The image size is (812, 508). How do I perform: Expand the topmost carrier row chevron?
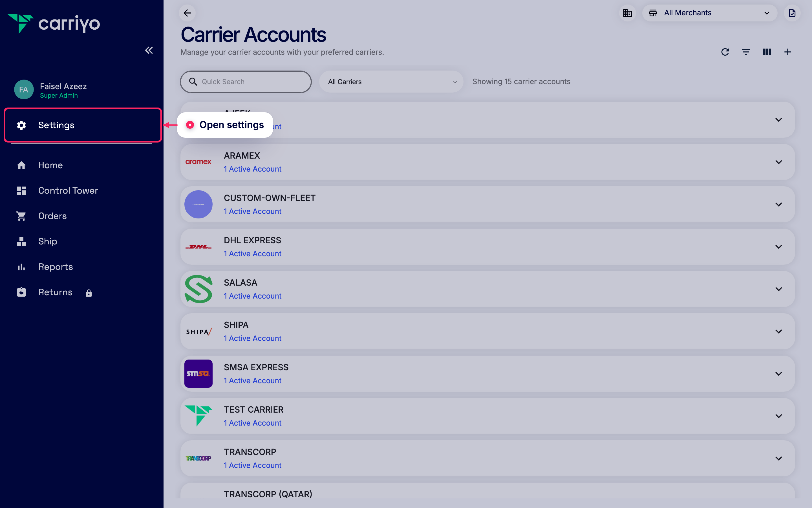click(778, 120)
